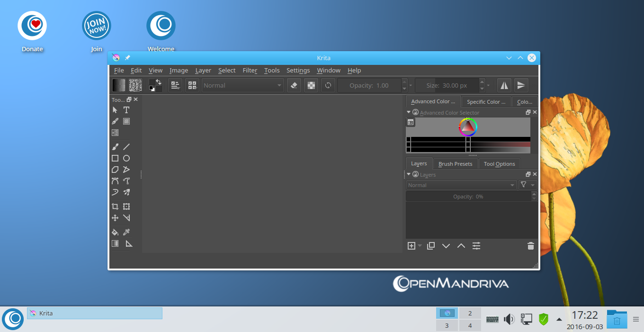This screenshot has width=644, height=332.
Task: Select the Move tool
Action: coord(115,218)
